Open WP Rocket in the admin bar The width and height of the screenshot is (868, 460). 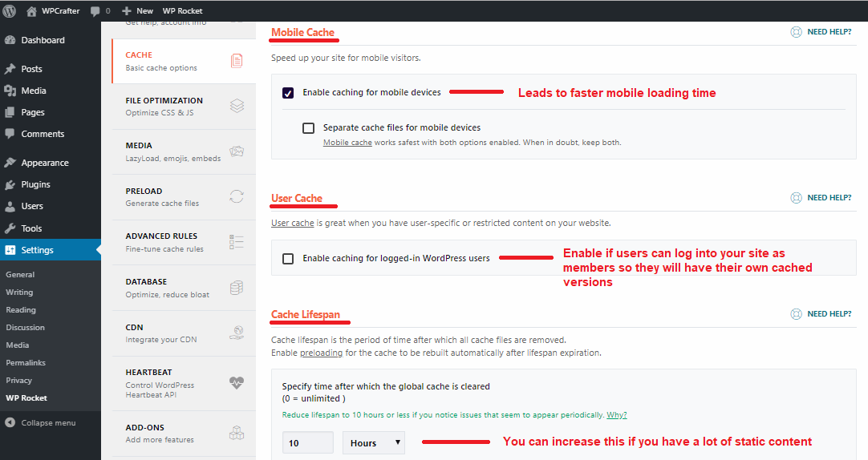click(x=183, y=11)
